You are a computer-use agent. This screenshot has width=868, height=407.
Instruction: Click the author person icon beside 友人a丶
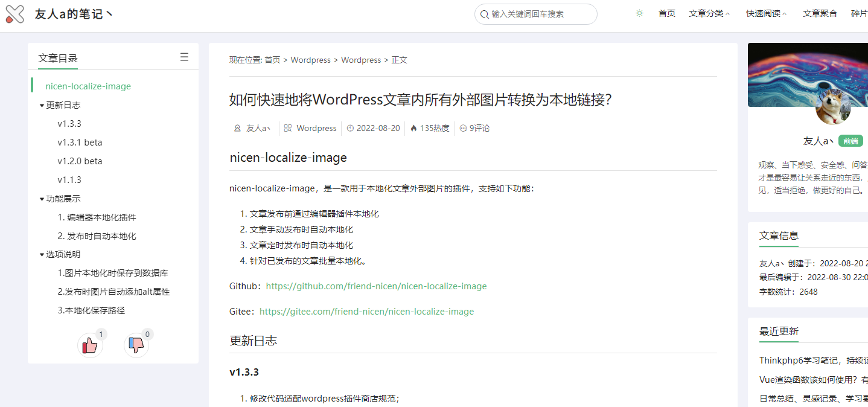[237, 128]
